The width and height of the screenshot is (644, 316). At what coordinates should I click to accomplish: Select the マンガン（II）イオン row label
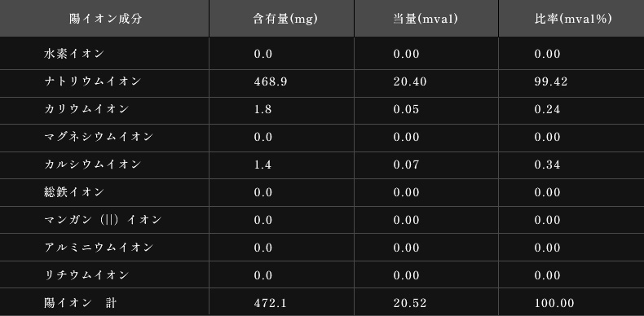click(103, 220)
